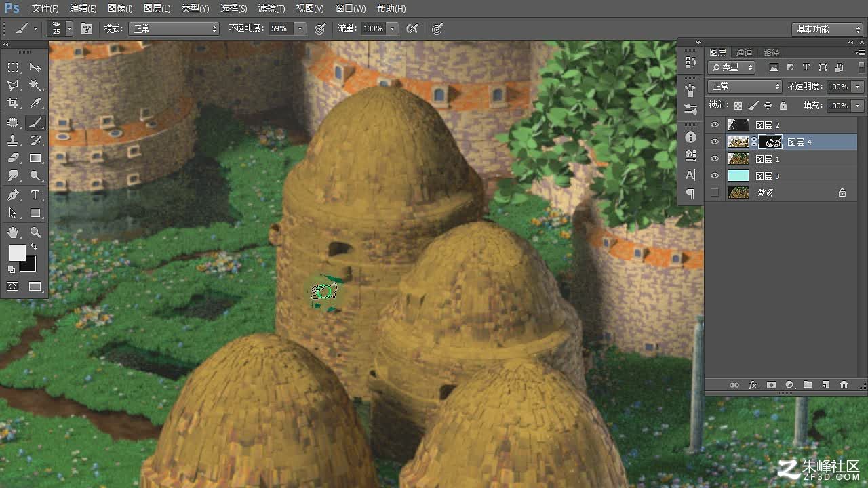Image resolution: width=868 pixels, height=488 pixels.
Task: Lock layer position in Layers panel
Action: 768,106
